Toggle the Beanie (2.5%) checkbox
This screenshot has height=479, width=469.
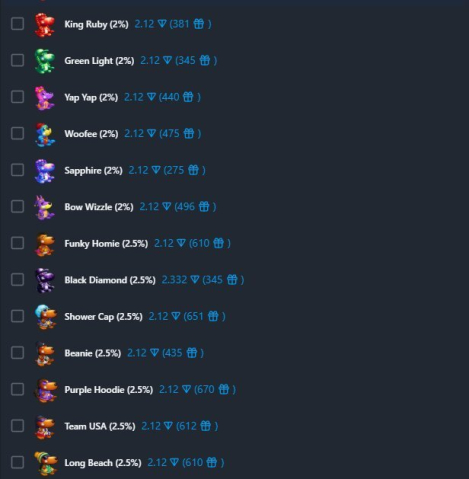(x=17, y=352)
